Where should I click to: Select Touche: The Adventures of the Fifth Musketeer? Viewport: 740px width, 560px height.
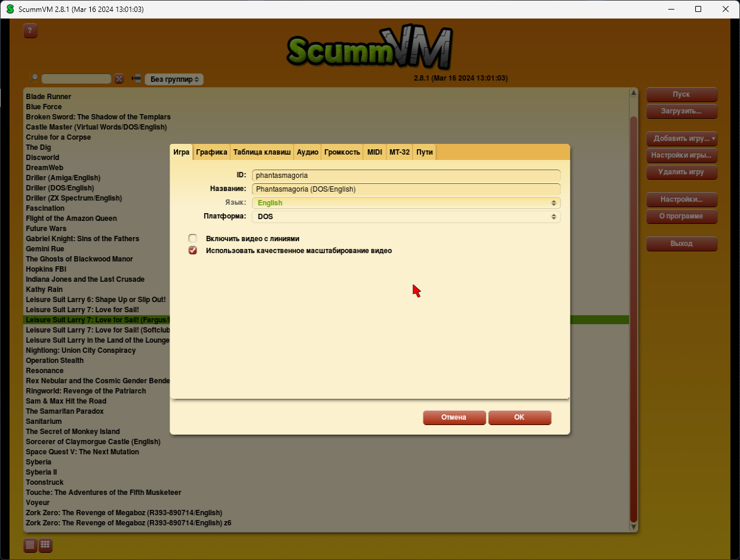103,493
